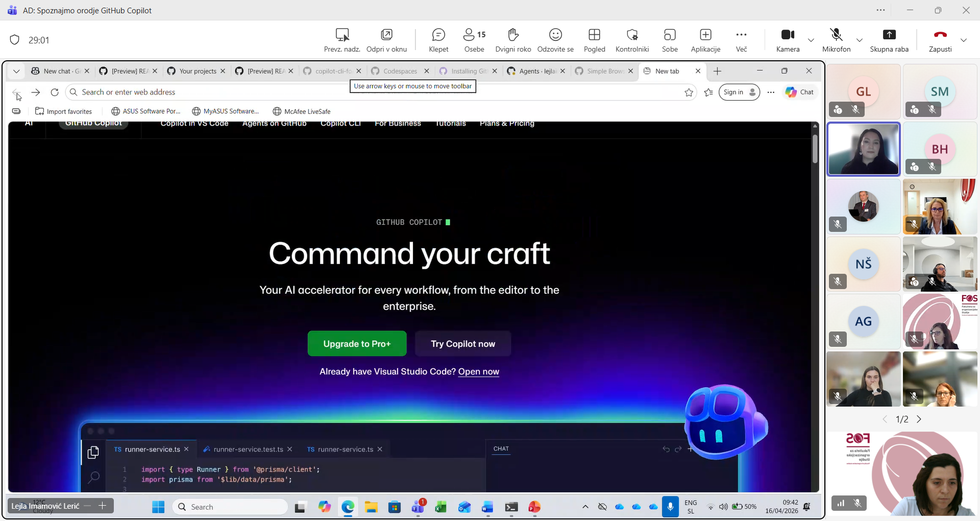
Task: Expand the Kamera options arrow
Action: (811, 40)
